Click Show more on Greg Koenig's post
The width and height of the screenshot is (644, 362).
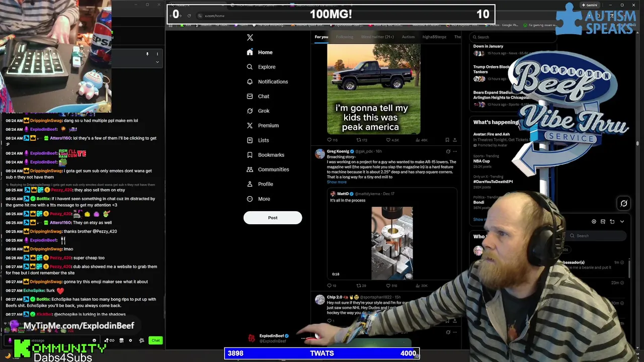tap(337, 182)
